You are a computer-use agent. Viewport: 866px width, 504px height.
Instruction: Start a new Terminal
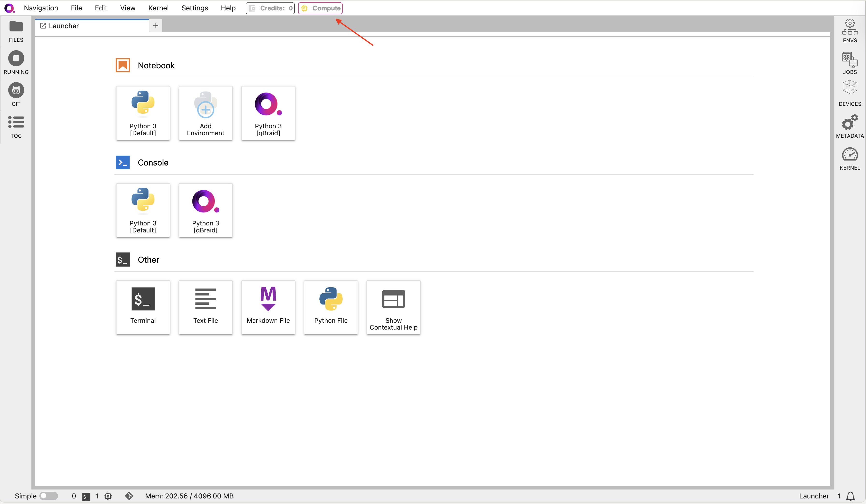(143, 307)
